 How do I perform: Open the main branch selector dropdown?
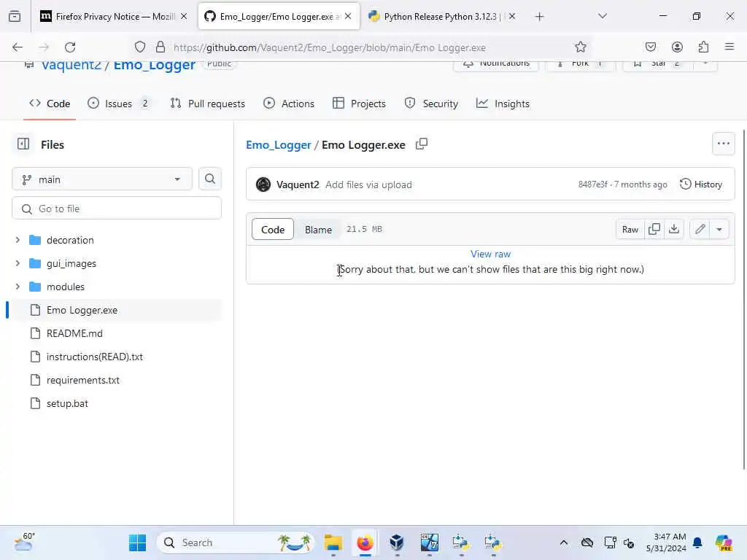click(x=102, y=179)
